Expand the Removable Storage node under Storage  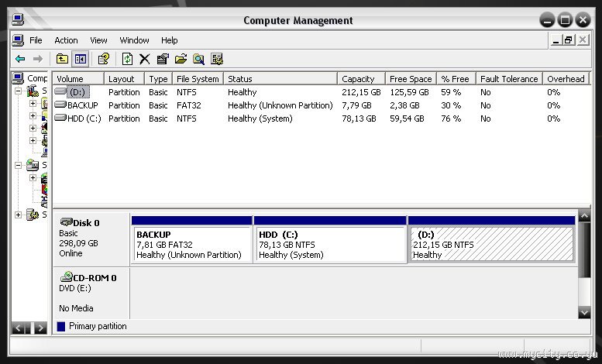pos(33,178)
